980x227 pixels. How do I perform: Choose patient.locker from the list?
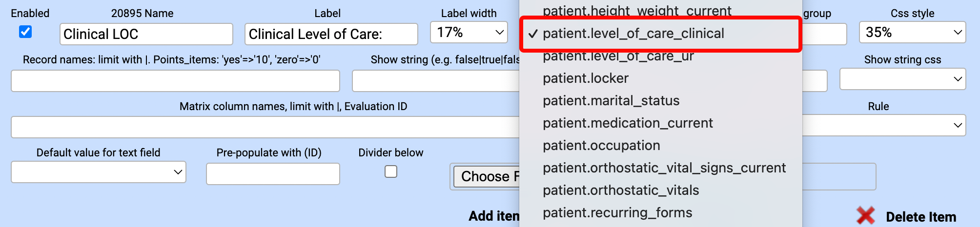(x=586, y=78)
